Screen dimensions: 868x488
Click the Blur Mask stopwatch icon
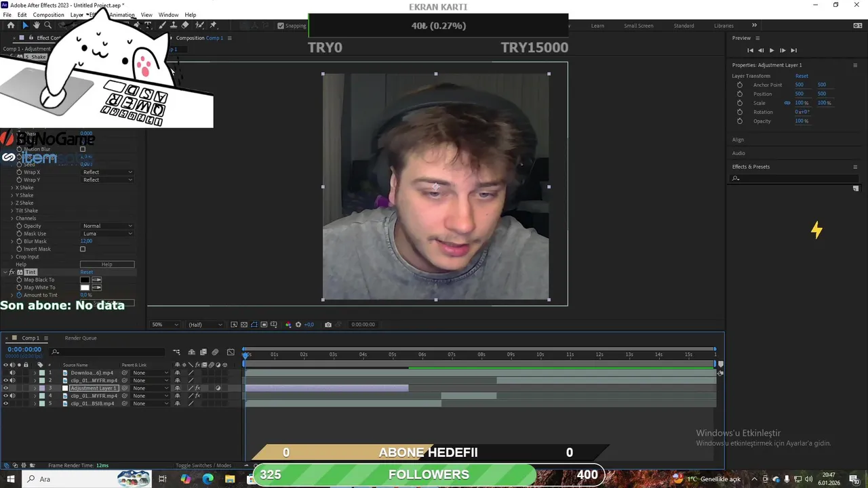point(19,241)
